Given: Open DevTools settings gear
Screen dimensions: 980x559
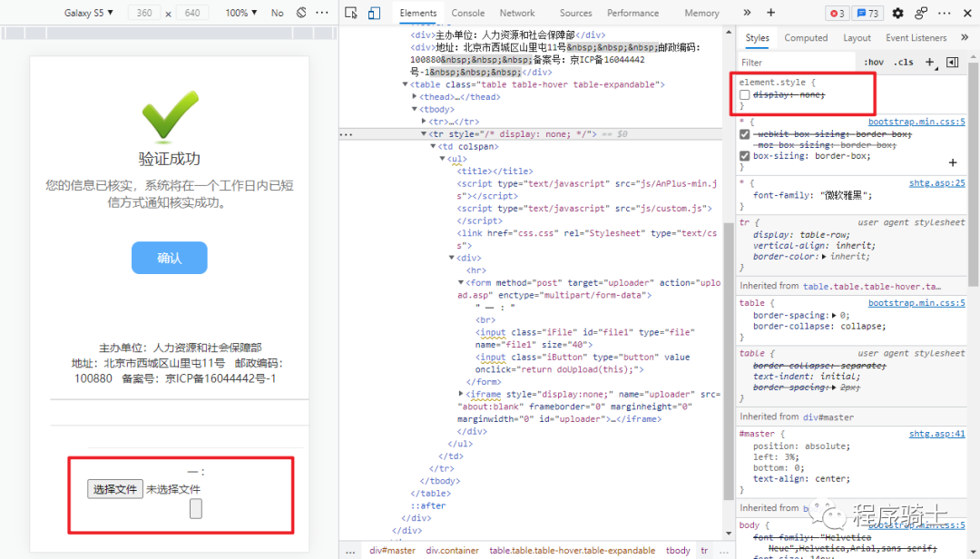Looking at the screenshot, I should 898,13.
